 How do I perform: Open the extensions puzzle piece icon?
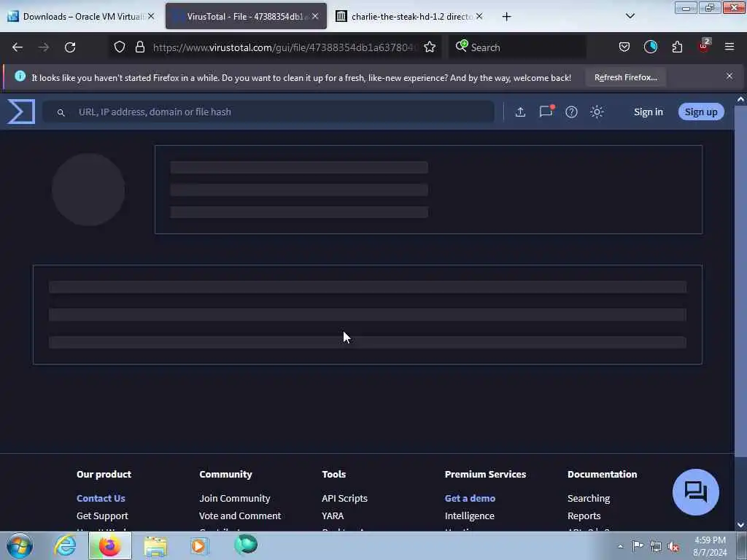pos(677,47)
